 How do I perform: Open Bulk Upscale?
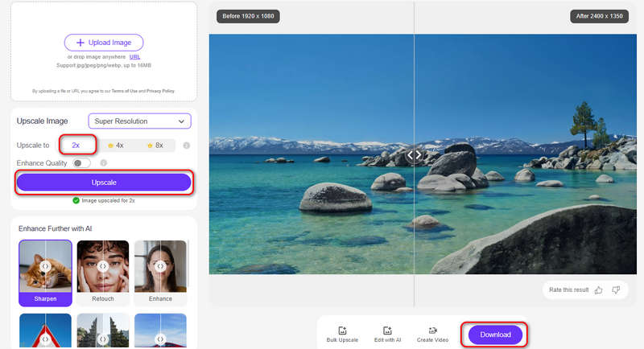pyautogui.click(x=342, y=335)
